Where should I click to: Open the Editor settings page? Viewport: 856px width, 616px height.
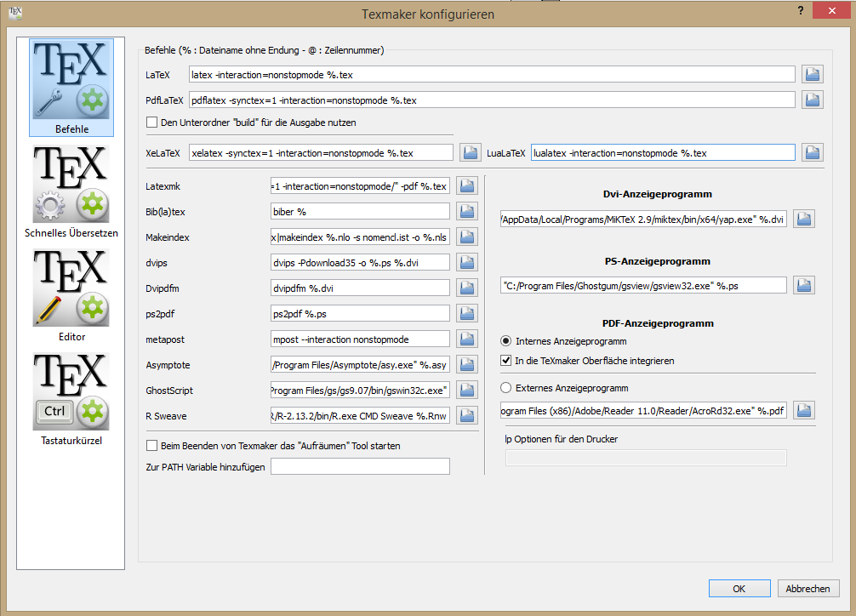[71, 295]
